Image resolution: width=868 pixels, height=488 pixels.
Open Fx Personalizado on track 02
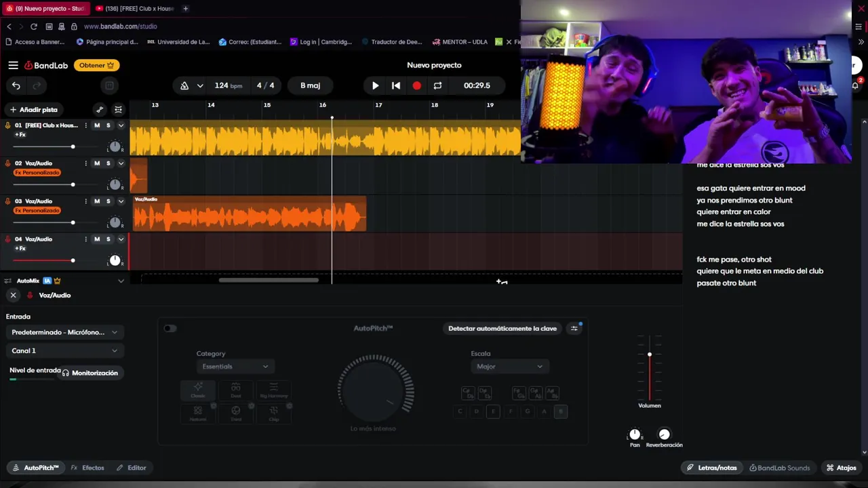(37, 173)
